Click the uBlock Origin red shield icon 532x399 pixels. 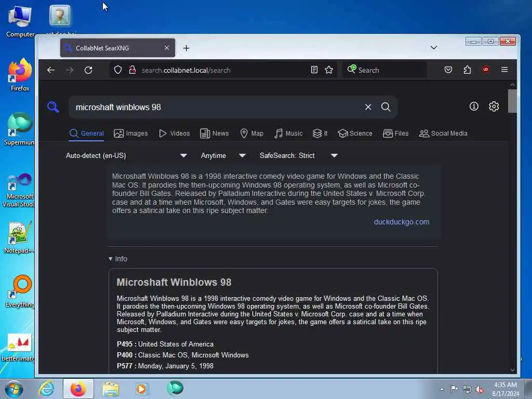[486, 70]
